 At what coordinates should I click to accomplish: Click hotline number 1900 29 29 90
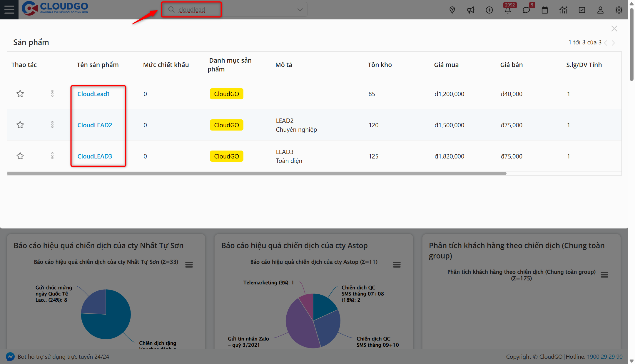coord(605,357)
